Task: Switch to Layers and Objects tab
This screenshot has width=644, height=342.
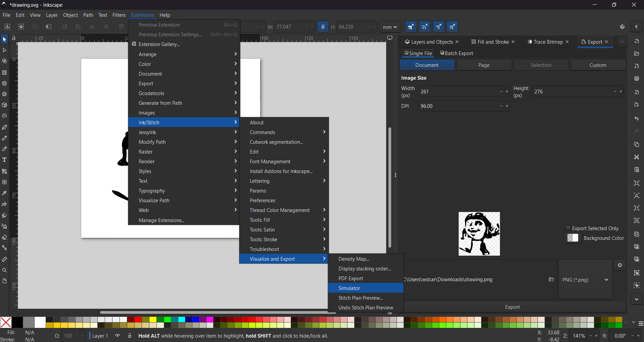Action: tap(429, 42)
